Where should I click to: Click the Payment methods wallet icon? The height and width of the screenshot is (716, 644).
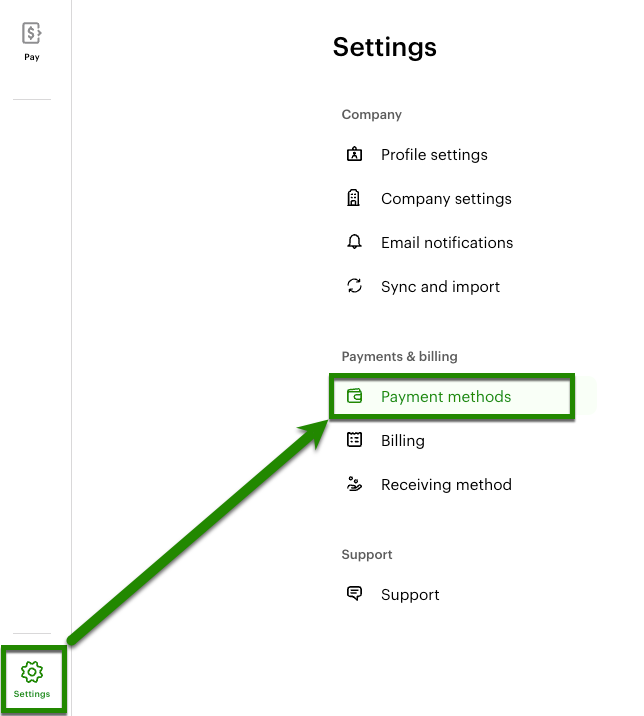pos(354,397)
